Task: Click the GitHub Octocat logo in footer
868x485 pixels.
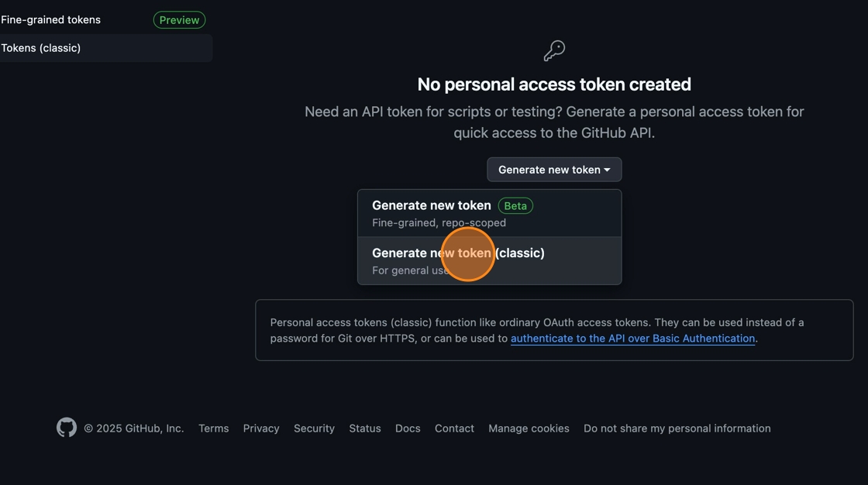Action: point(67,428)
